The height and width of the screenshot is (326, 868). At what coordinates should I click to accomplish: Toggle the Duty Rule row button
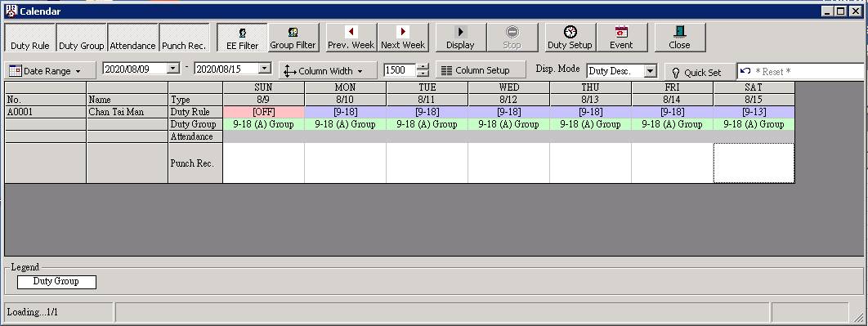pos(30,38)
